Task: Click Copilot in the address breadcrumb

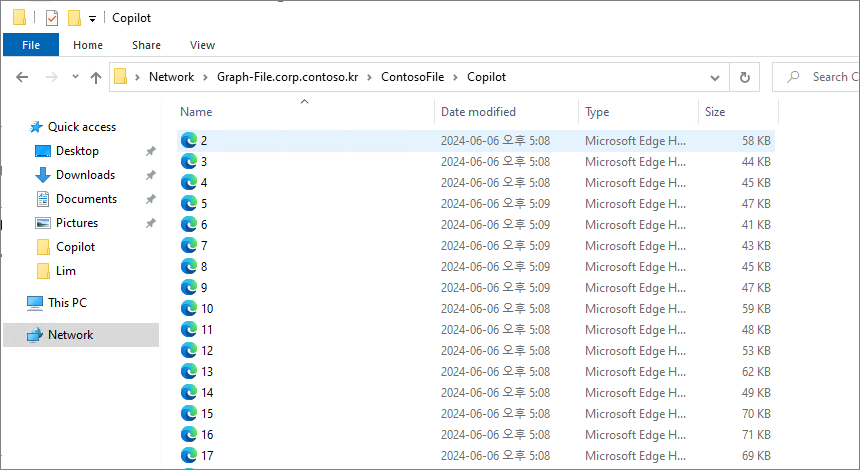Action: 486,77
